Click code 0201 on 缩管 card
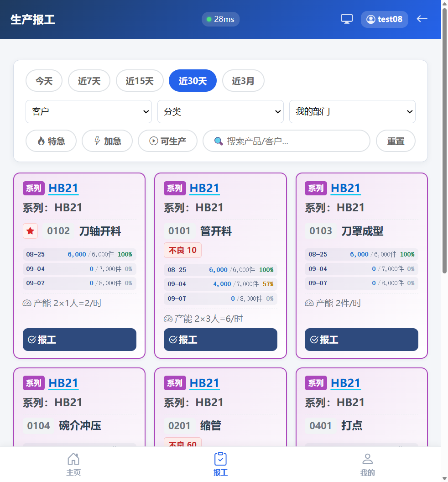Screen dimensions: 448x482 click(x=179, y=426)
